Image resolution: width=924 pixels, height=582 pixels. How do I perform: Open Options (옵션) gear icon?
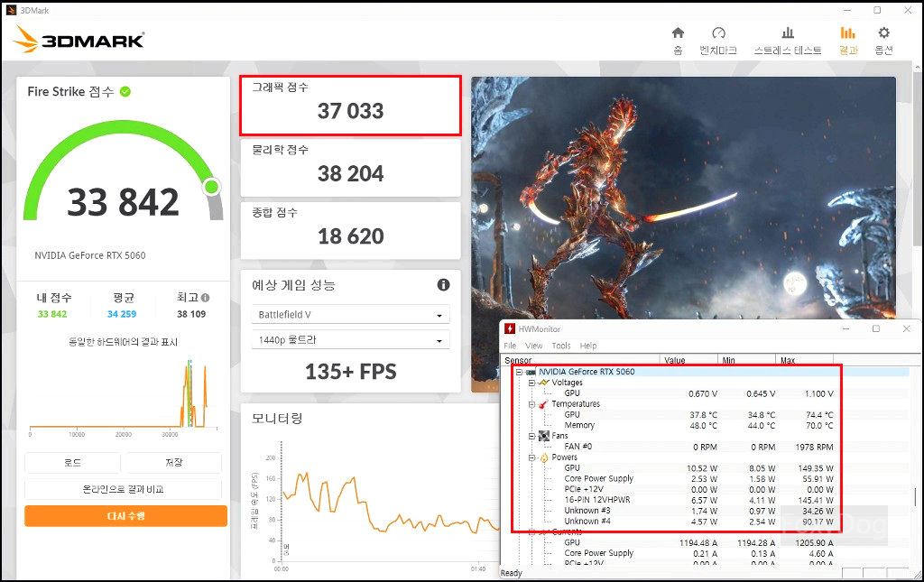click(x=884, y=33)
